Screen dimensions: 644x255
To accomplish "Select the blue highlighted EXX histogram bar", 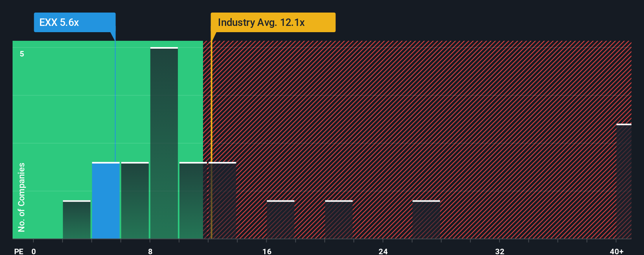I will [106, 200].
